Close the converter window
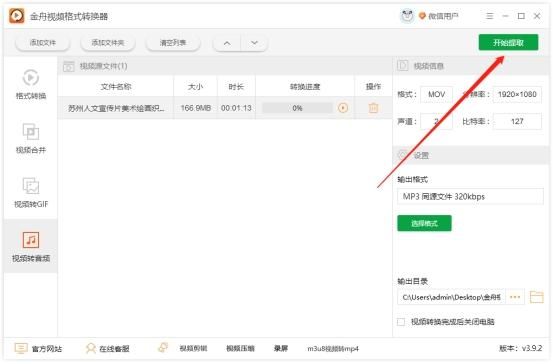Screen dimensions: 553x364 click(537, 16)
